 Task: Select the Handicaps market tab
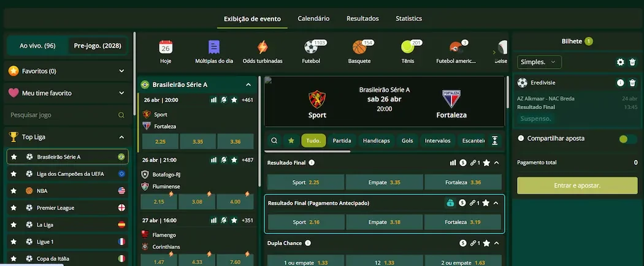tap(376, 140)
